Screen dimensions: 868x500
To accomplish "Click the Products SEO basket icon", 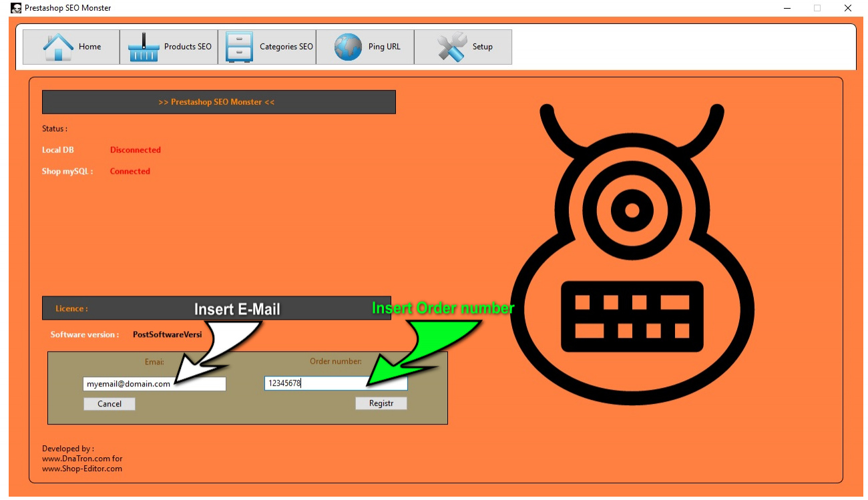I will (144, 47).
